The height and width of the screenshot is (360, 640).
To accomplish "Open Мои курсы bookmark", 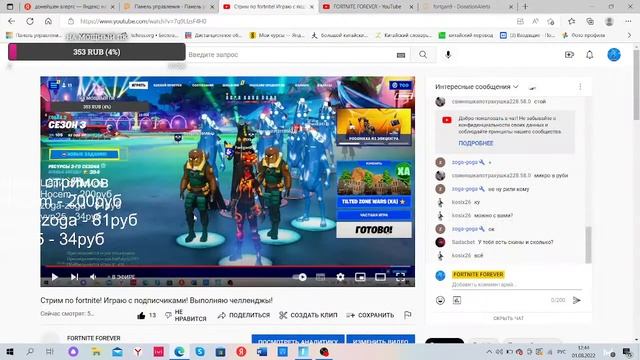I will (x=277, y=36).
